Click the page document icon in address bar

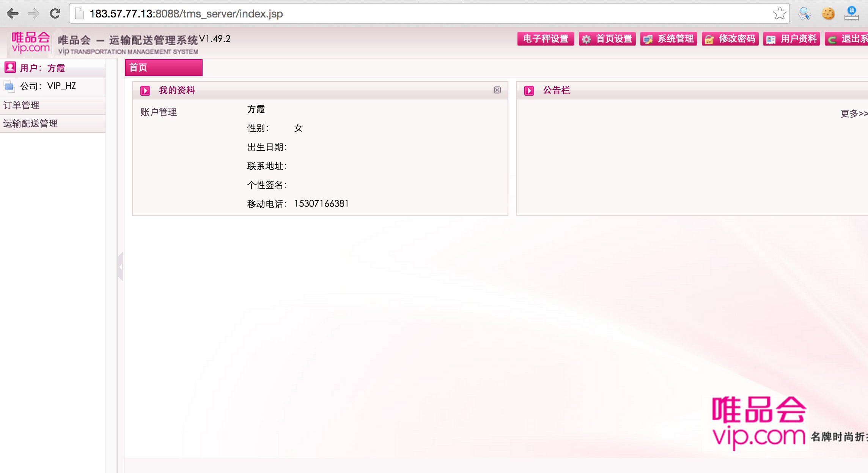[79, 14]
